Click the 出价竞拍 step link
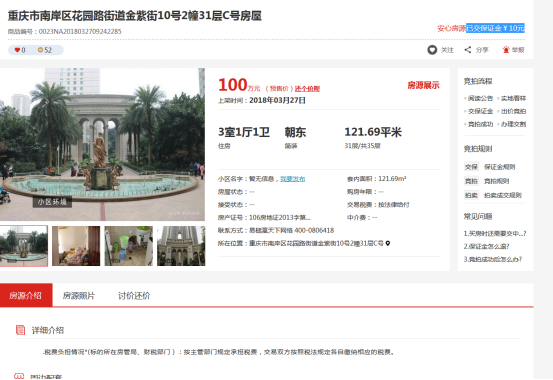 coord(513,111)
